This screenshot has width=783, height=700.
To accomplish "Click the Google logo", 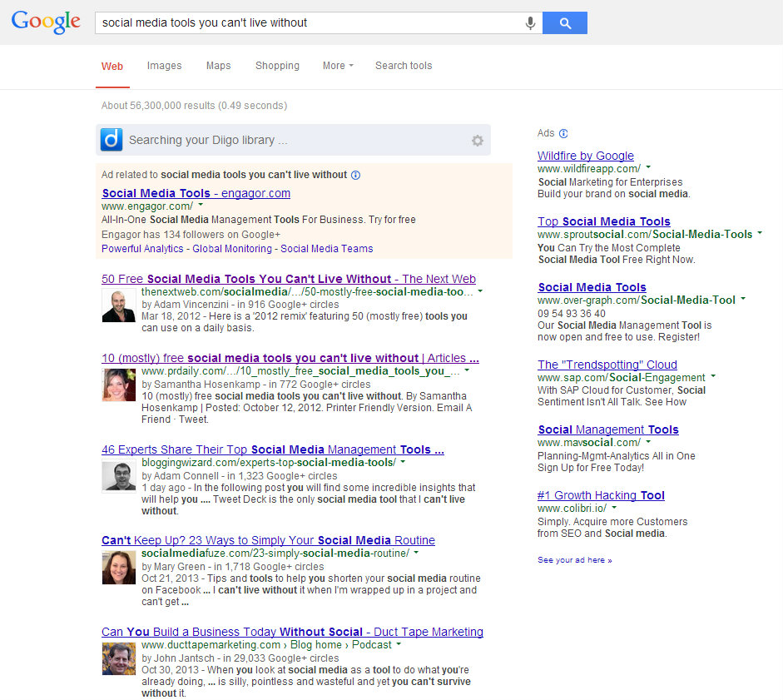I will pos(46,22).
